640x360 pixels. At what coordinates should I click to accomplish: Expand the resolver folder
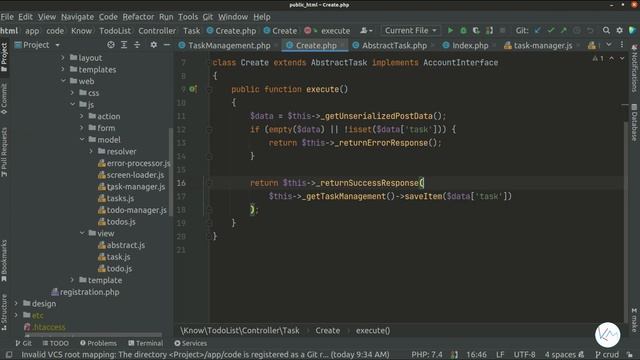(91, 151)
